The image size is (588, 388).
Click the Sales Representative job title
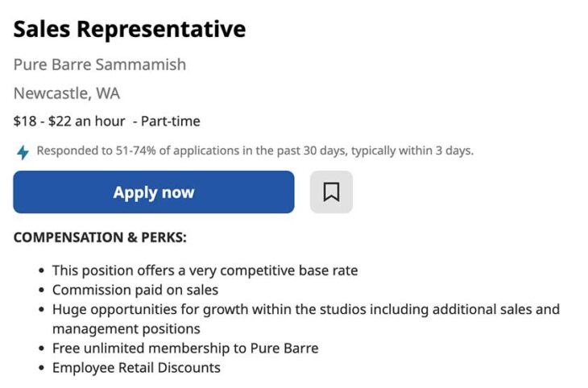pos(130,30)
